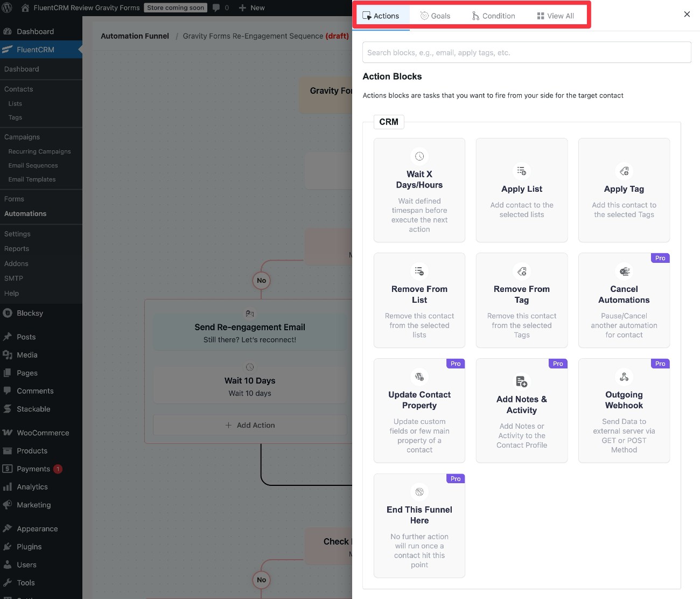
Task: Select the Wait 10 Days block
Action: click(250, 385)
